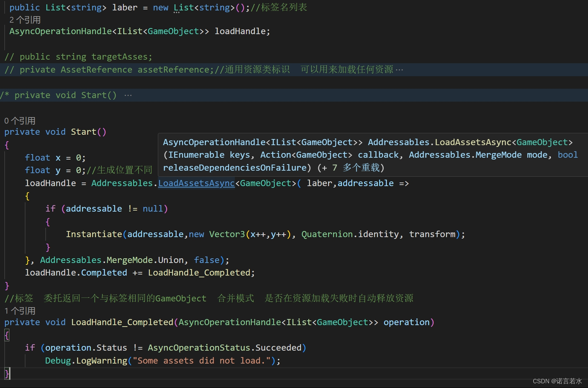Click the 'laber' variable in the declaration
The height and width of the screenshot is (388, 588).
[x=125, y=8]
